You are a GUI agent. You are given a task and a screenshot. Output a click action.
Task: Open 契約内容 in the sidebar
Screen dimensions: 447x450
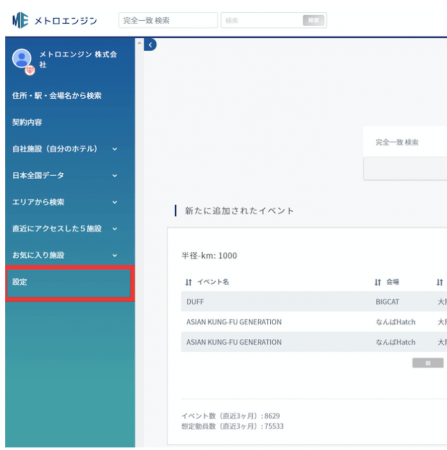tap(27, 122)
